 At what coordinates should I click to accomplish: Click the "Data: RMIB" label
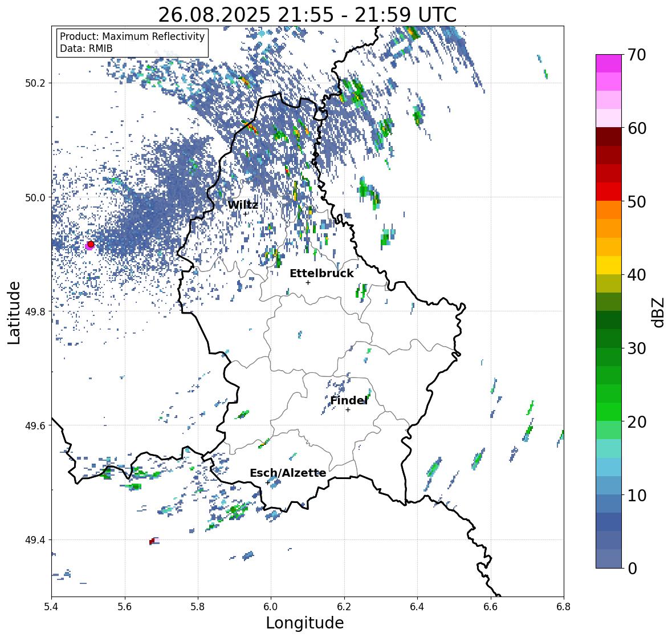click(x=86, y=48)
